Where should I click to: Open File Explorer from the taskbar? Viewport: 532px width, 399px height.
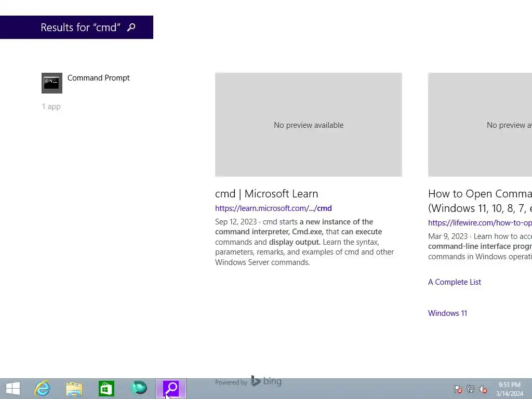(x=74, y=389)
